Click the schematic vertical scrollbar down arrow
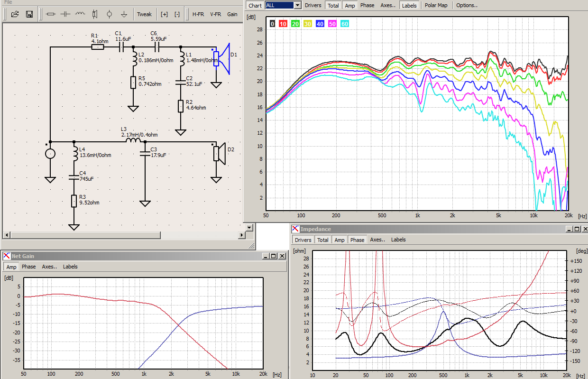588x379 pixels. point(249,228)
